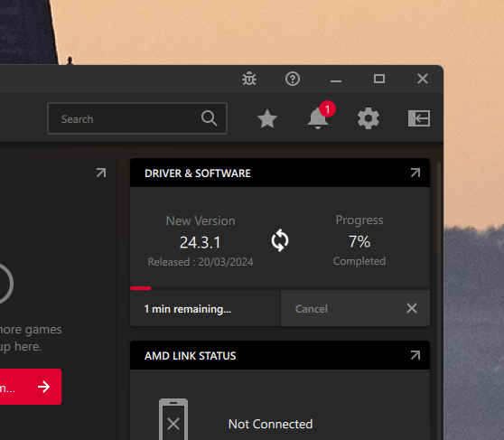504x440 pixels.
Task: Expand the left games panel arrow
Action: pos(101,173)
